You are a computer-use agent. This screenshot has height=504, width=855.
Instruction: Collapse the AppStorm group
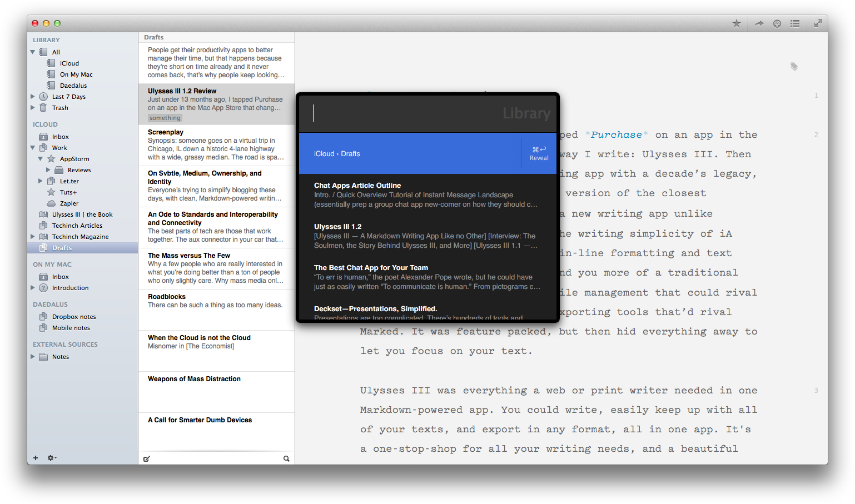(41, 159)
